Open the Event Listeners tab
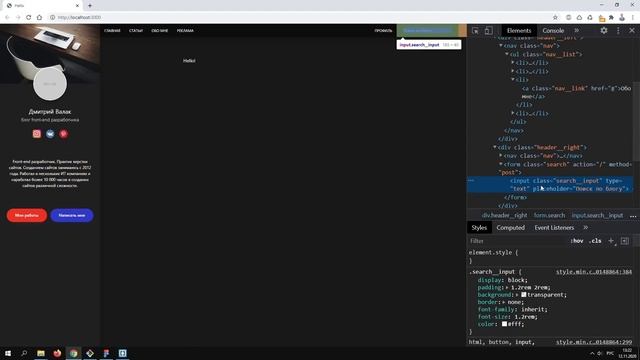Screen dimensions: 640x360 tap(554, 228)
